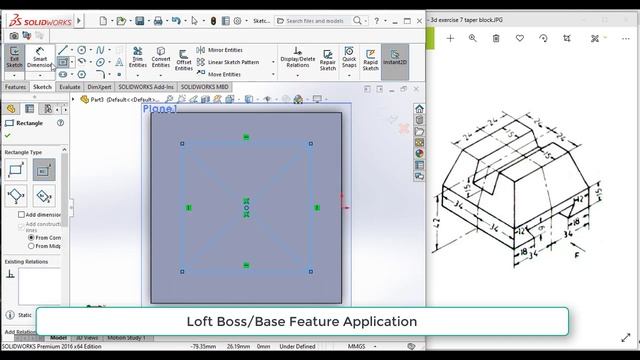This screenshot has height=360, width=640.
Task: Toggle Instant2D mode
Action: click(x=395, y=58)
